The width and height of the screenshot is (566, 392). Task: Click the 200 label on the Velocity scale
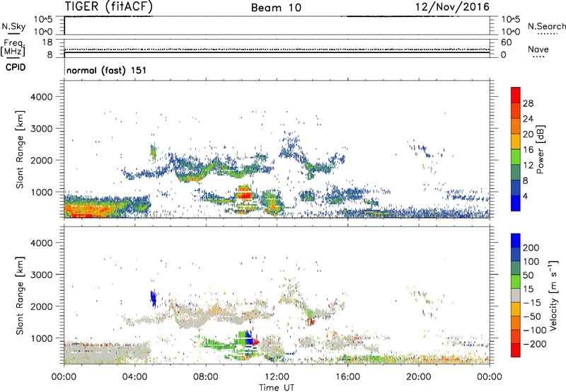[x=531, y=248]
